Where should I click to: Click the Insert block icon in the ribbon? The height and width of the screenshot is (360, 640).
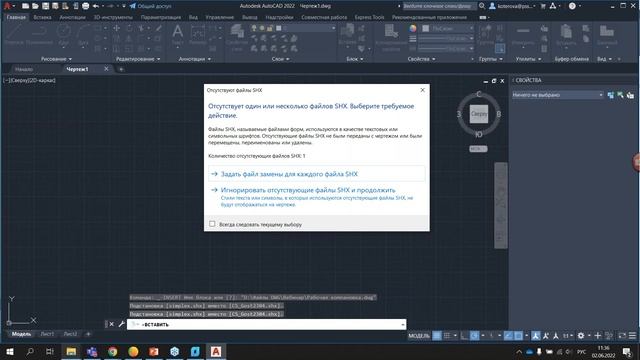click(347, 35)
